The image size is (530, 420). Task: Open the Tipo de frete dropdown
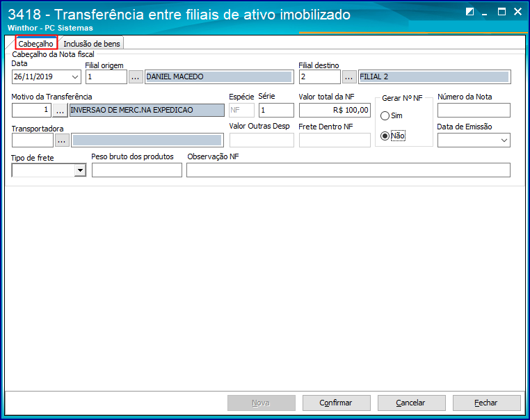(x=80, y=170)
